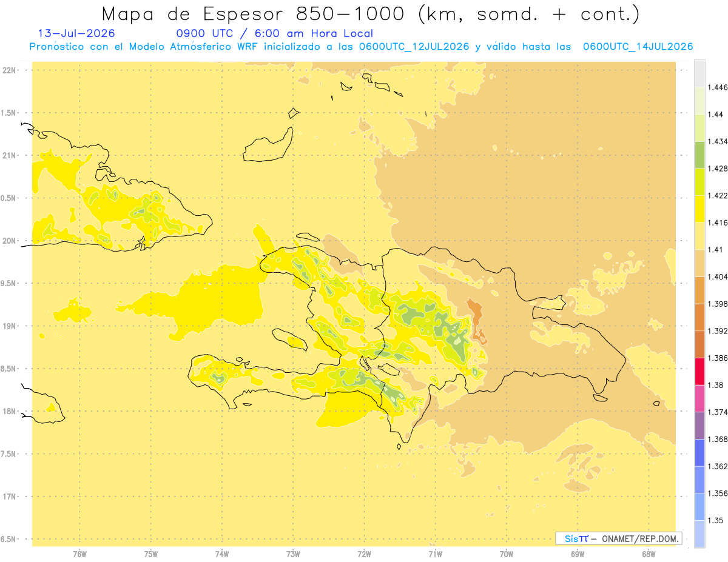
Task: Click the colorbar value 1.416
Action: (x=718, y=222)
